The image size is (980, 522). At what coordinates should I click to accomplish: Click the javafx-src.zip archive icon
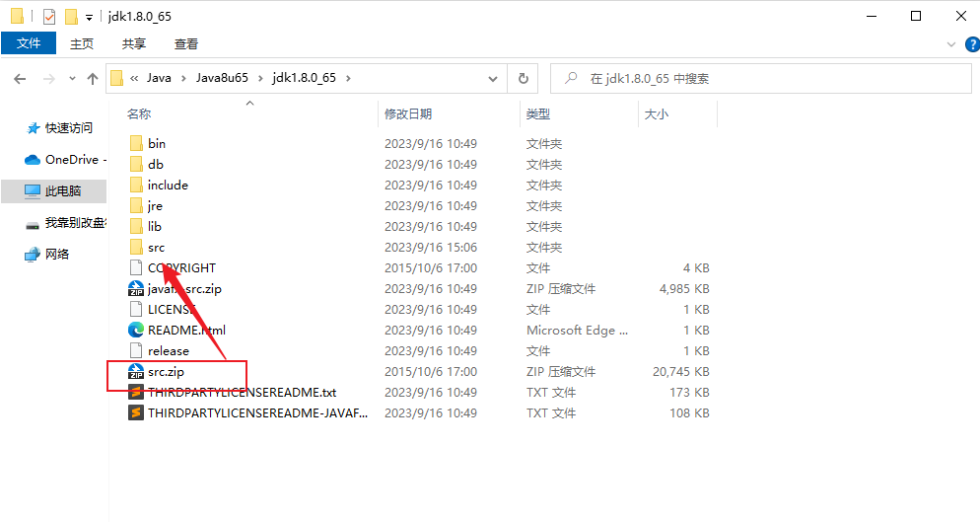(136, 288)
